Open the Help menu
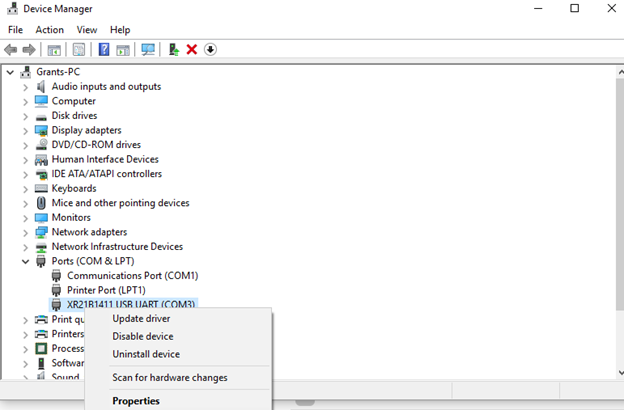 [120, 30]
